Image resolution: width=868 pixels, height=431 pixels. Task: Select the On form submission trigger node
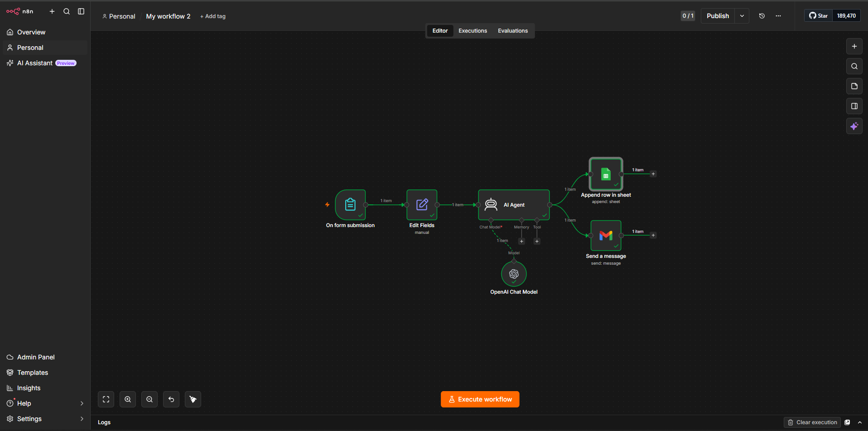pyautogui.click(x=350, y=205)
